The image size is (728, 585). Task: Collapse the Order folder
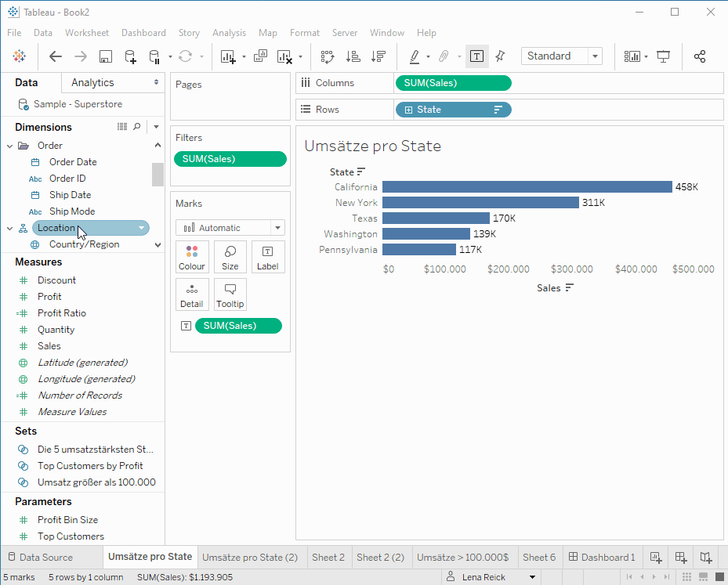[x=9, y=146]
